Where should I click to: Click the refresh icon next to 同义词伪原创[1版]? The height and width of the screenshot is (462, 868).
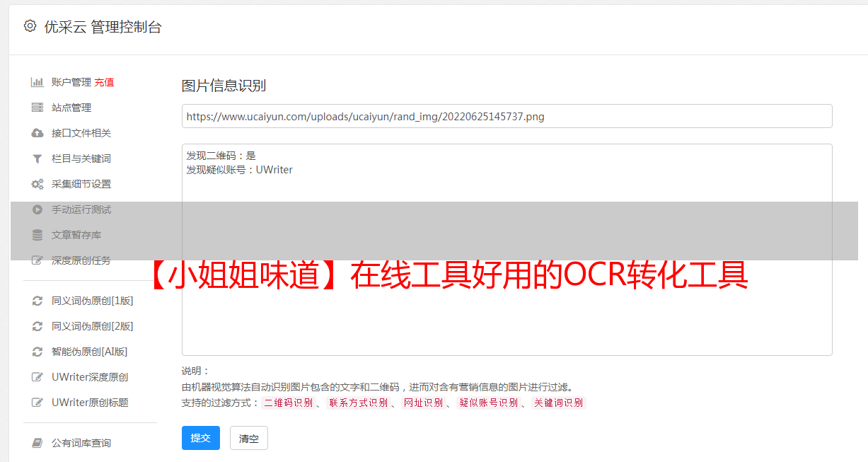point(37,301)
